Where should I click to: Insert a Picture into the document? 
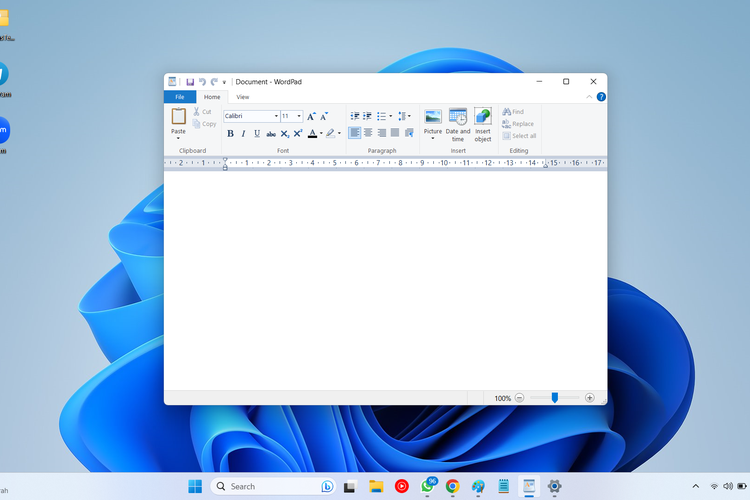(x=433, y=119)
